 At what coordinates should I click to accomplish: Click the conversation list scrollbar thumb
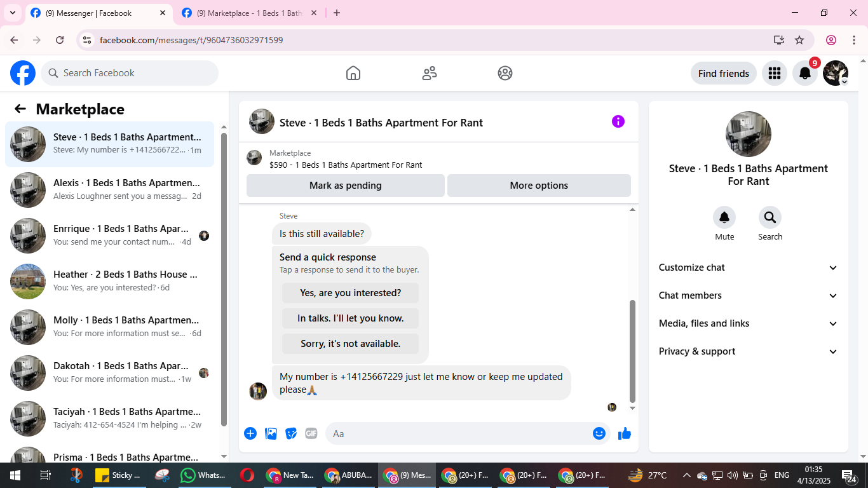tap(224, 279)
